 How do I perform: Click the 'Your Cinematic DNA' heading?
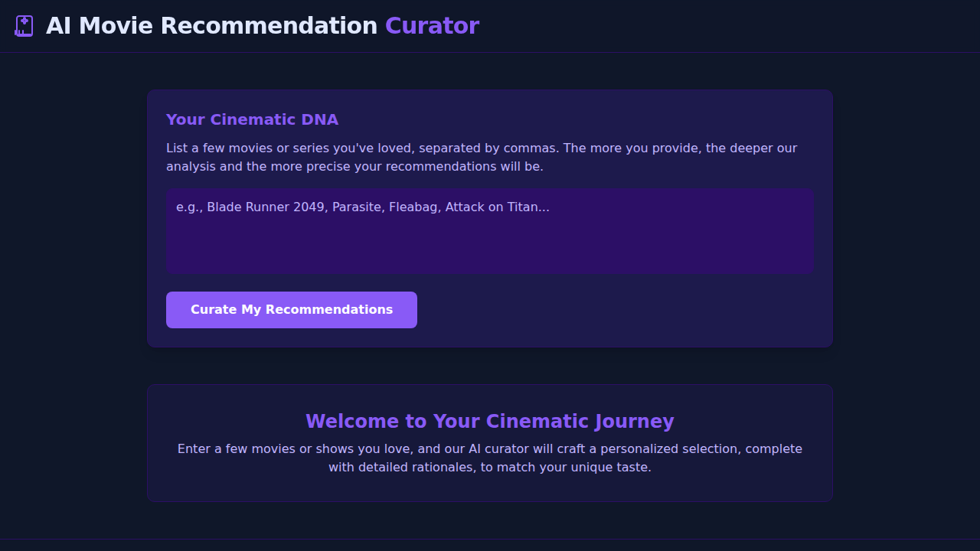pos(252,119)
